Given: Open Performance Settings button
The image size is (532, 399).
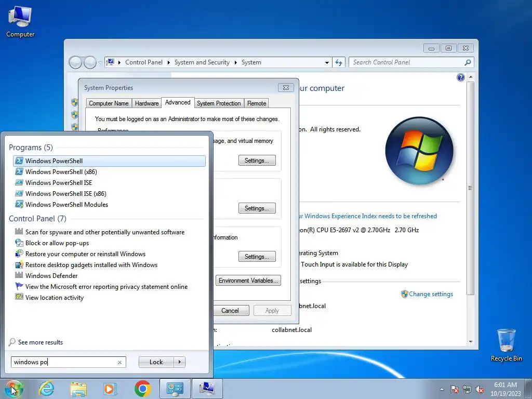Looking at the screenshot, I should tap(257, 161).
